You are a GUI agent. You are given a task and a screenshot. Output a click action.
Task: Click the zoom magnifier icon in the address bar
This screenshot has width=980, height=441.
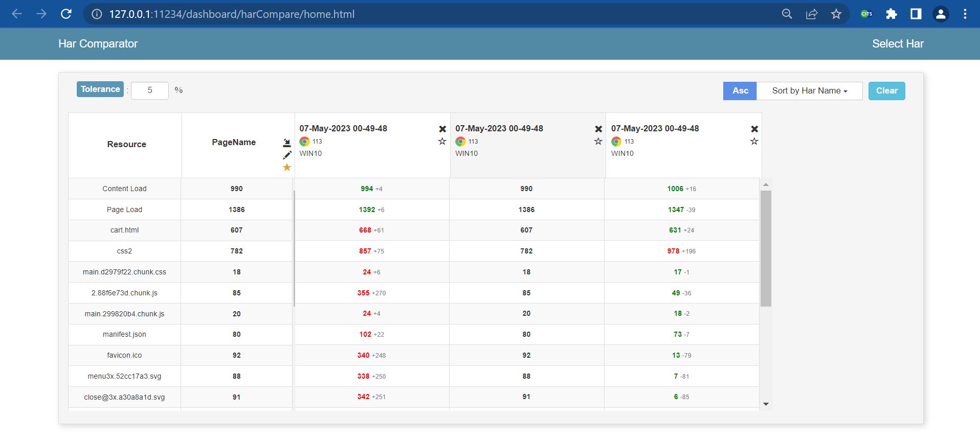point(787,14)
